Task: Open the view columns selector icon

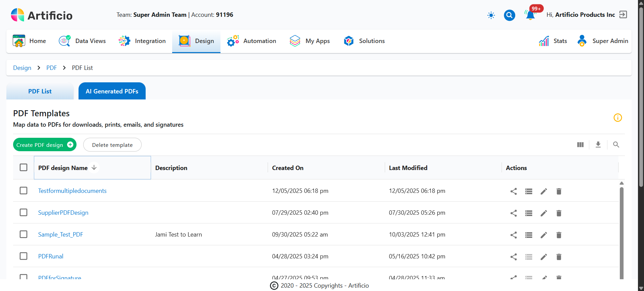Action: point(580,144)
